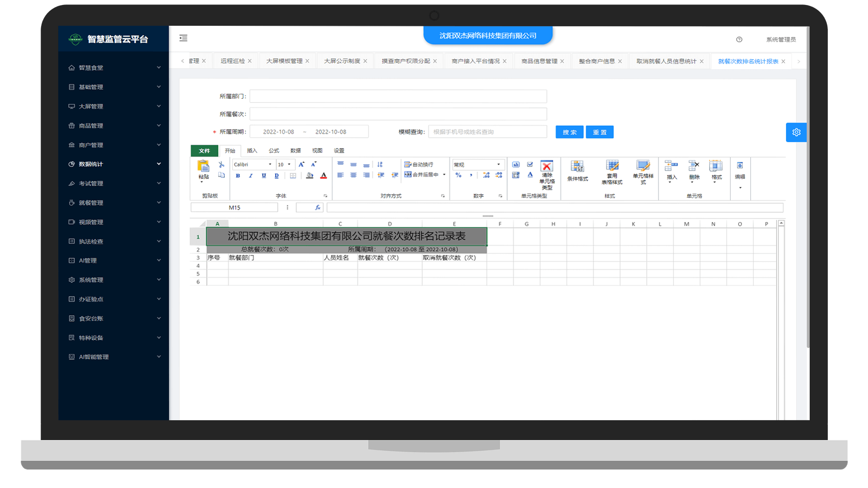Switch to the 数据 ribbon tab
This screenshot has width=868, height=488.
[x=296, y=150]
